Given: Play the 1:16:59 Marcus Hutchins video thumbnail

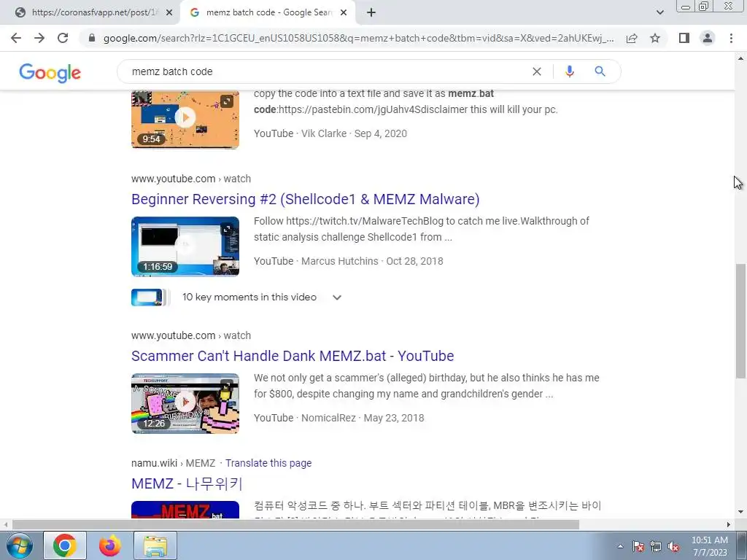Looking at the screenshot, I should [185, 246].
